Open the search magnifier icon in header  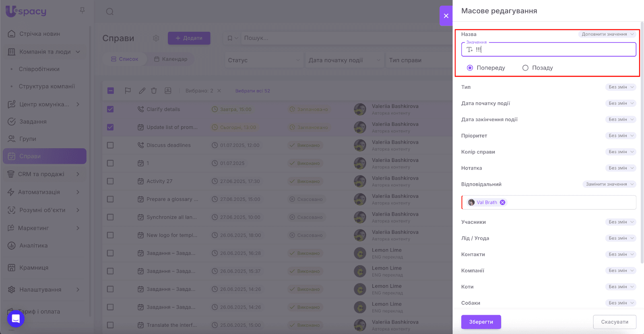109,12
